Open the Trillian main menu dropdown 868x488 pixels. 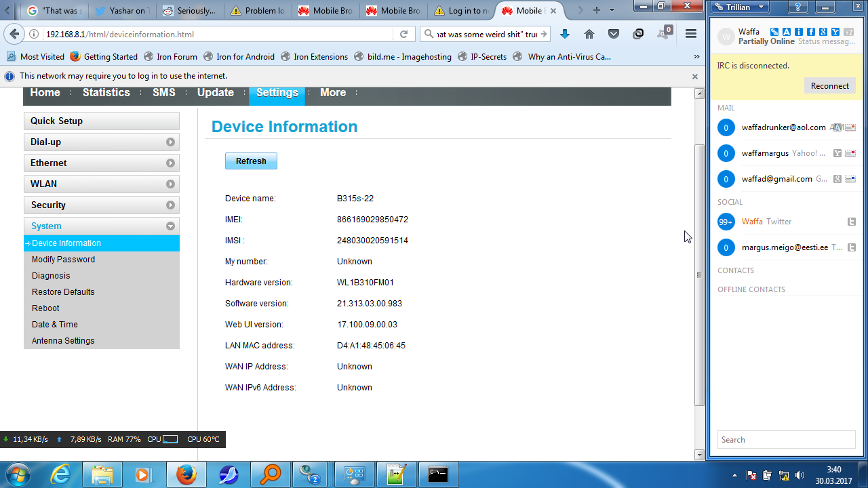[739, 7]
